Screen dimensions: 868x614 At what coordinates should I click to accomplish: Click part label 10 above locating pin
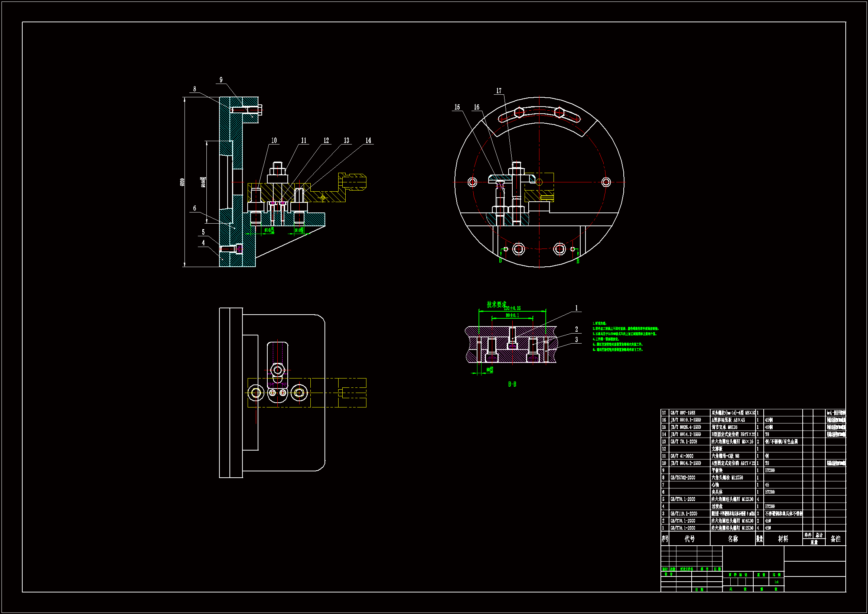point(274,140)
